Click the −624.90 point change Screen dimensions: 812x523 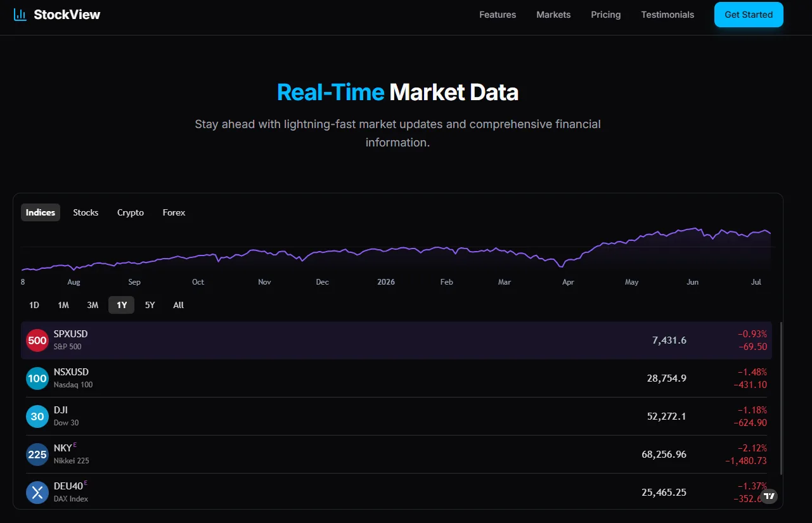pyautogui.click(x=751, y=423)
